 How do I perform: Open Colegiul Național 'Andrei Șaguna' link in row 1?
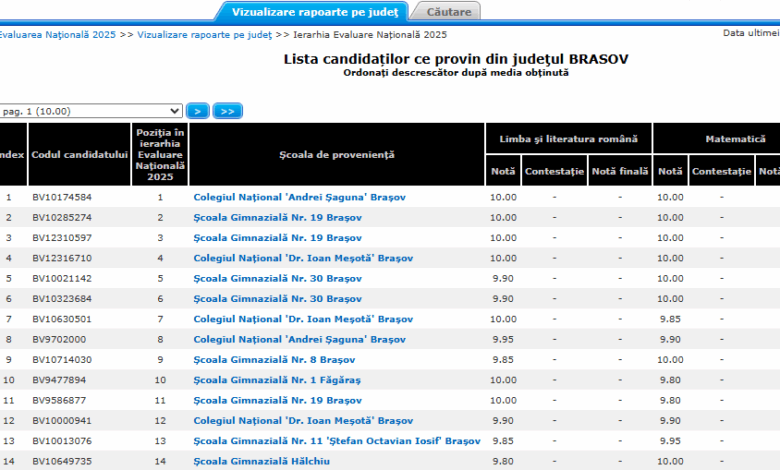pyautogui.click(x=299, y=197)
